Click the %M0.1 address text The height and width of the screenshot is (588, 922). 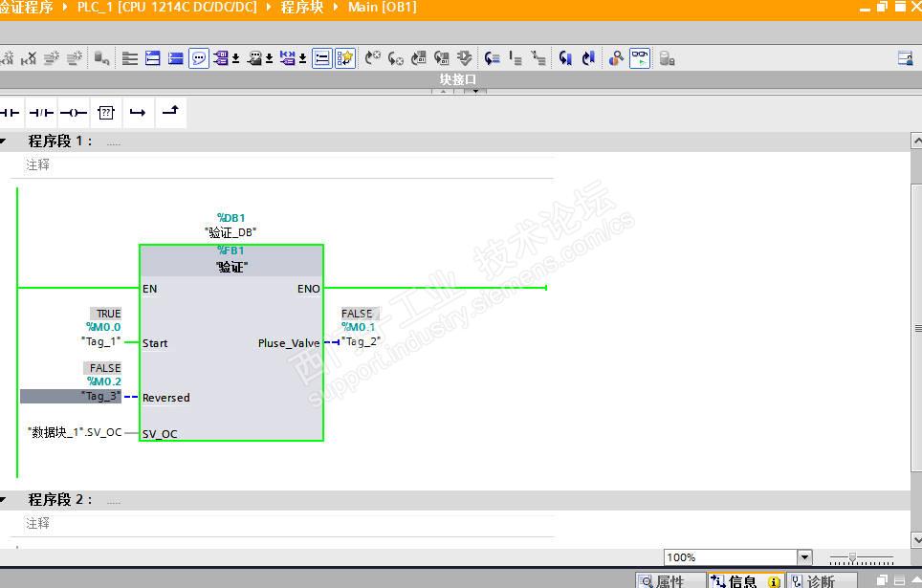click(x=358, y=327)
